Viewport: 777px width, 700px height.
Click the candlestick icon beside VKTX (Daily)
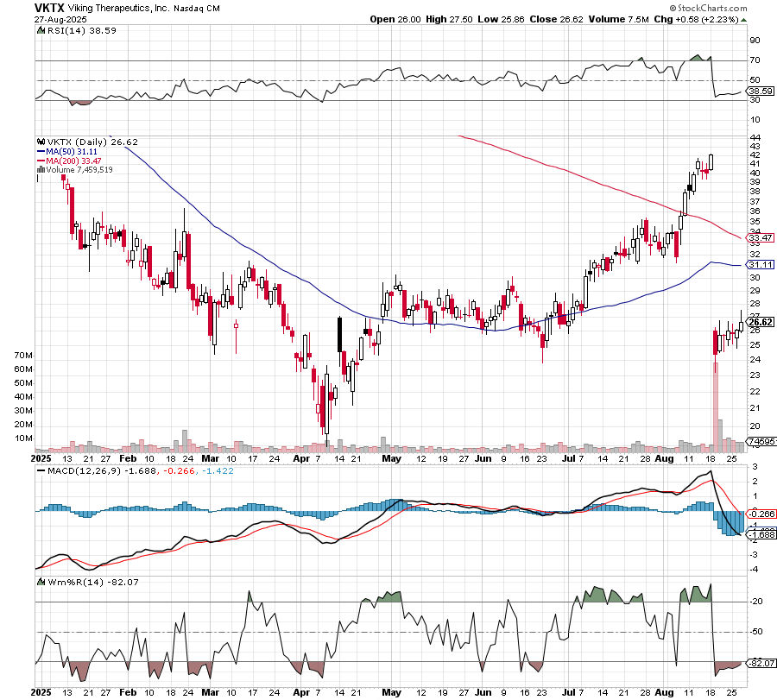click(41, 142)
